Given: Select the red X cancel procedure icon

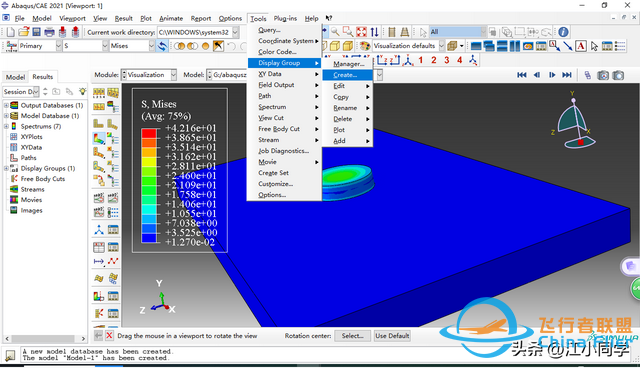Looking at the screenshot, I should point(109,336).
